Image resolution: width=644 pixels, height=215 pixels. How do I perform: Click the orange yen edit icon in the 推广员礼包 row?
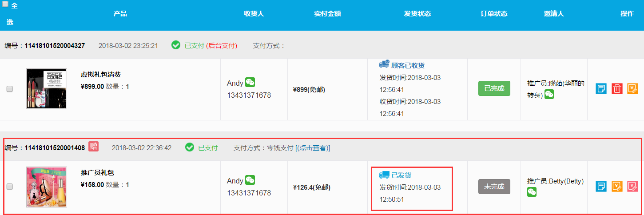617,186
